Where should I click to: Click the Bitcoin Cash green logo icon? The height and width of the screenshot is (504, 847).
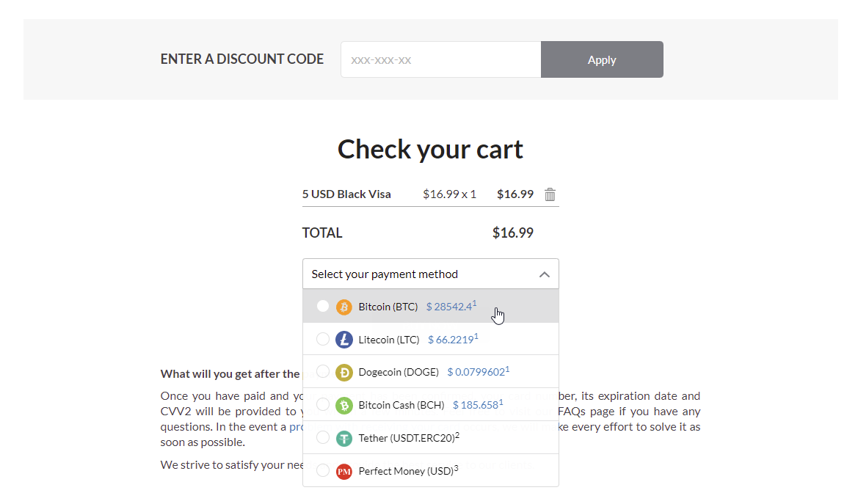[344, 405]
